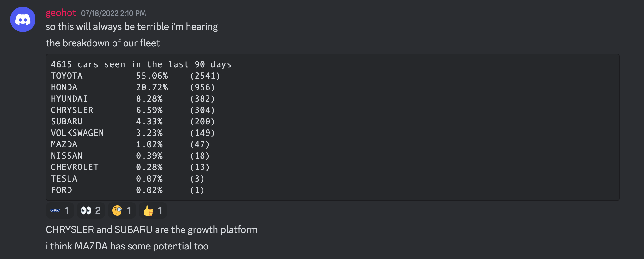
Task: Select the CHEVROLET row in the code block
Action: click(x=130, y=167)
